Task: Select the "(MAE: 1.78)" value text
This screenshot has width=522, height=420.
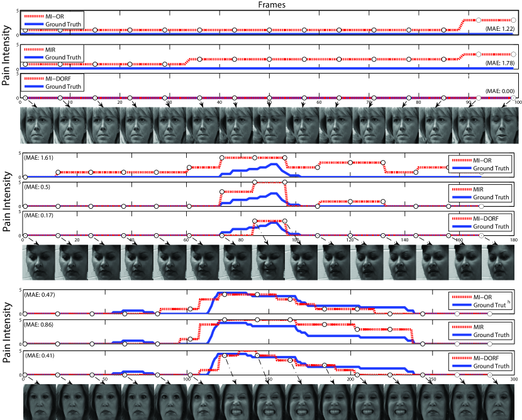Action: pos(500,63)
